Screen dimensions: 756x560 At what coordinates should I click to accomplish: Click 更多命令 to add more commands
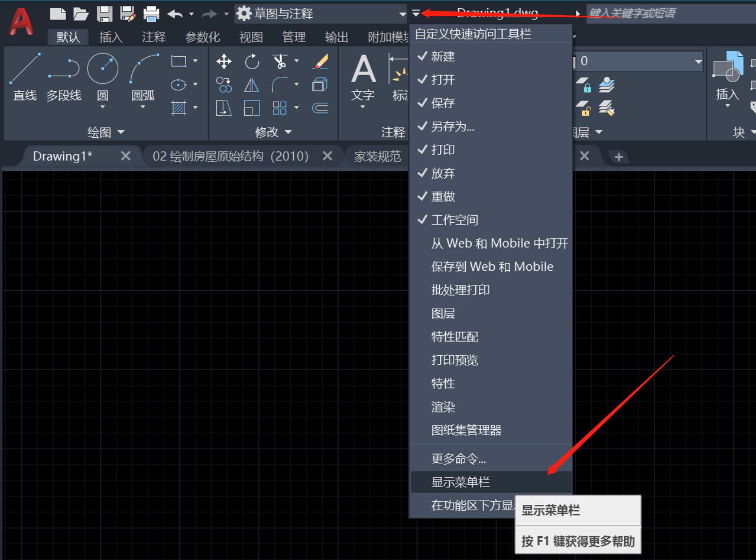(x=458, y=458)
